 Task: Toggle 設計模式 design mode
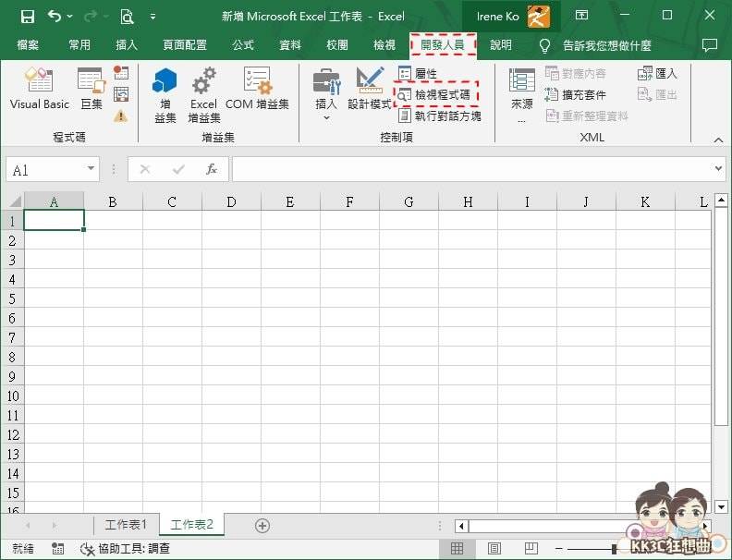pyautogui.click(x=370, y=89)
